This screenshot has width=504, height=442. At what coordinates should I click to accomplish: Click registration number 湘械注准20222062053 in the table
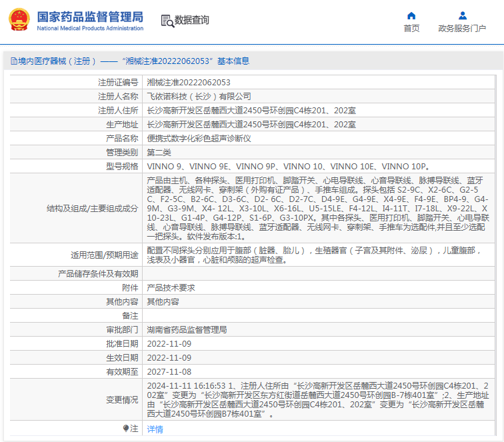coord(189,83)
